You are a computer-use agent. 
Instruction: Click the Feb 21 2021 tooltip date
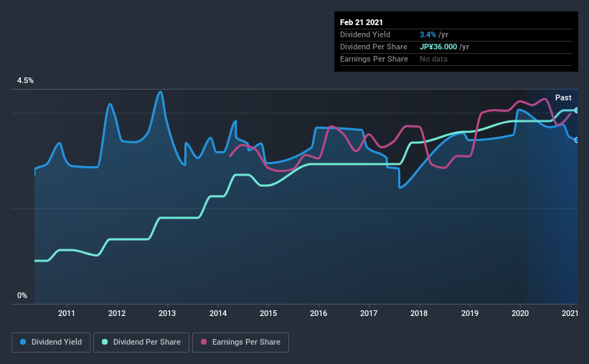click(362, 22)
